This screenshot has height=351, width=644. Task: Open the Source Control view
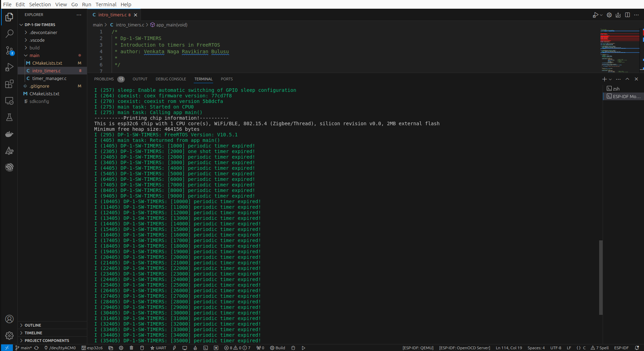pos(9,50)
